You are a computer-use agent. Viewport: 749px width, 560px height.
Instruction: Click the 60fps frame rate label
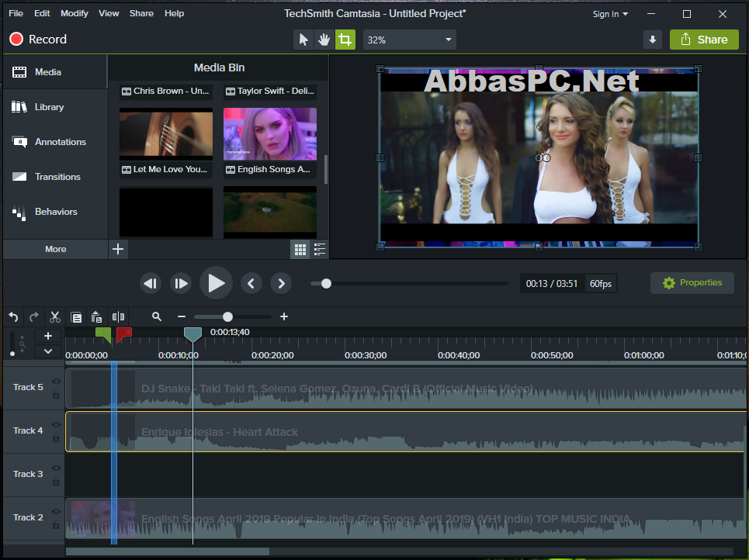[601, 284]
